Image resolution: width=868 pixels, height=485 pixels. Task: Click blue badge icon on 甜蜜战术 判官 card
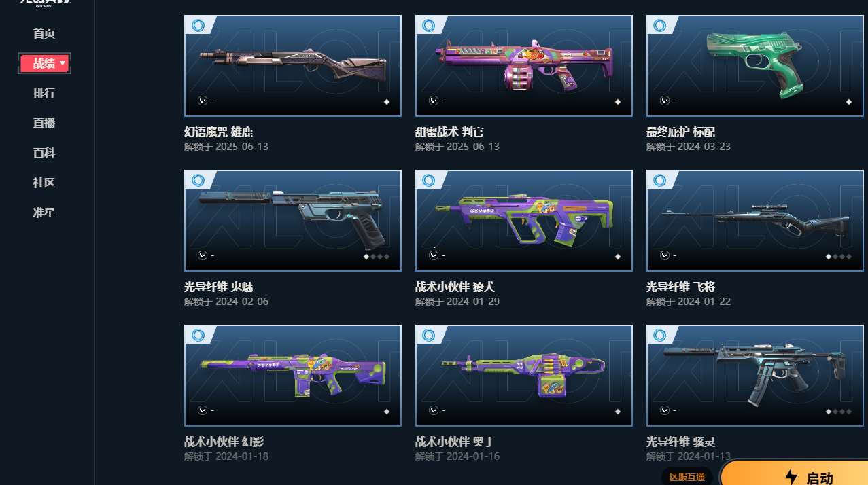(x=429, y=26)
